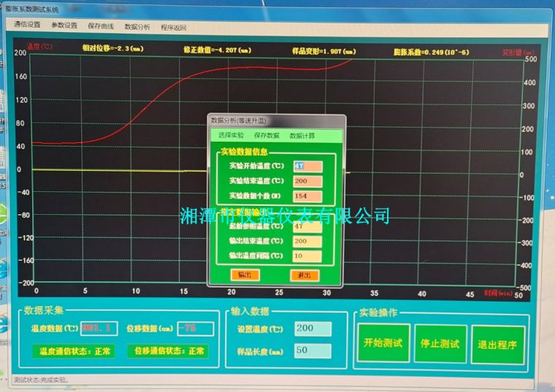Open the 参数设置 menu

64,26
